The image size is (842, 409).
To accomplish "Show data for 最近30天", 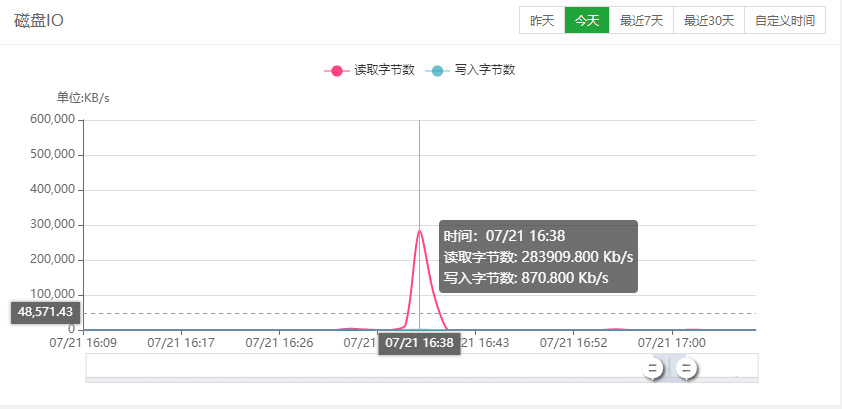I will (x=709, y=21).
